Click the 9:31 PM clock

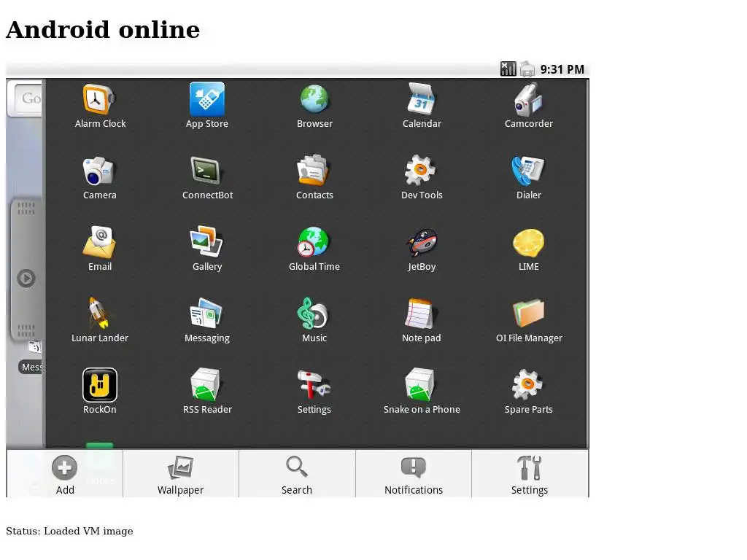562,69
